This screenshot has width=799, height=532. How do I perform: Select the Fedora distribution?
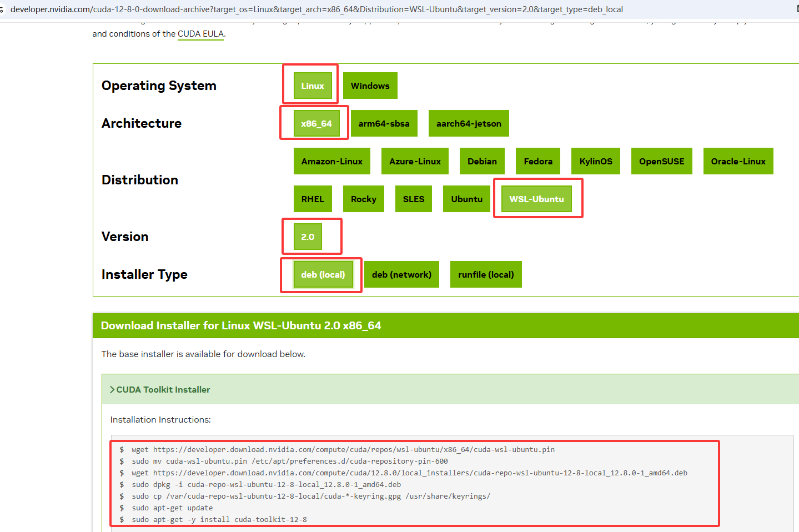point(537,161)
